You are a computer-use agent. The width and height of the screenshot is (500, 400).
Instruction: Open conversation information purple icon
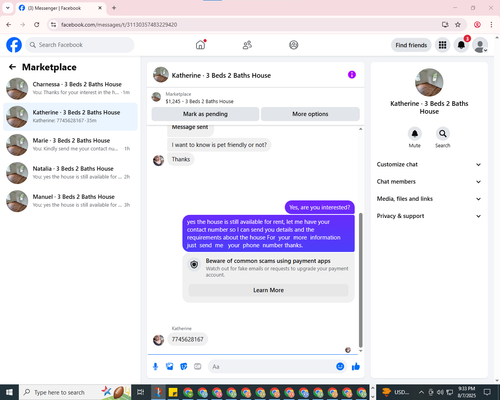(x=352, y=75)
